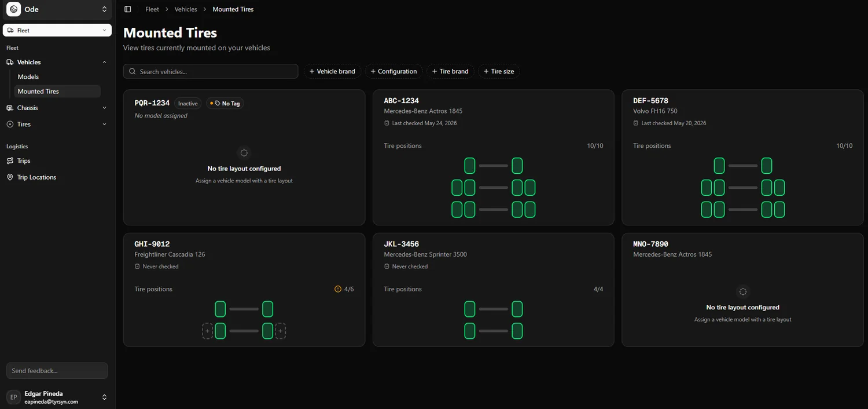Click the warning icon next to 4/6
868x409 pixels.
click(x=338, y=289)
